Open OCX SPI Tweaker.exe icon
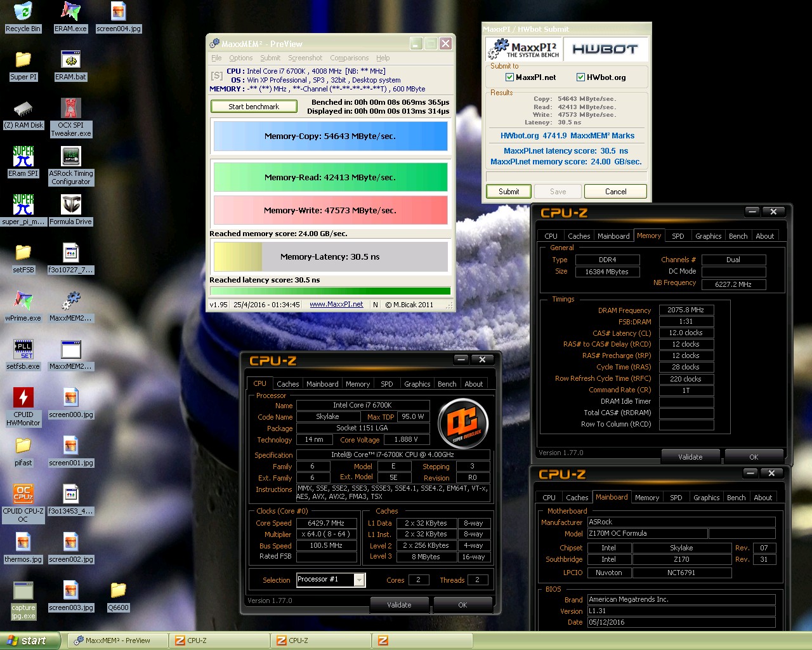The height and width of the screenshot is (650, 812). click(x=70, y=117)
